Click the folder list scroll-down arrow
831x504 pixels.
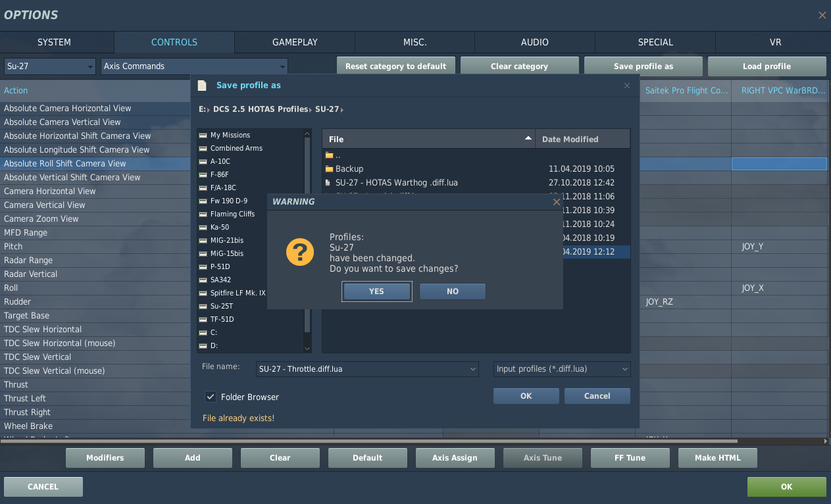tap(307, 347)
